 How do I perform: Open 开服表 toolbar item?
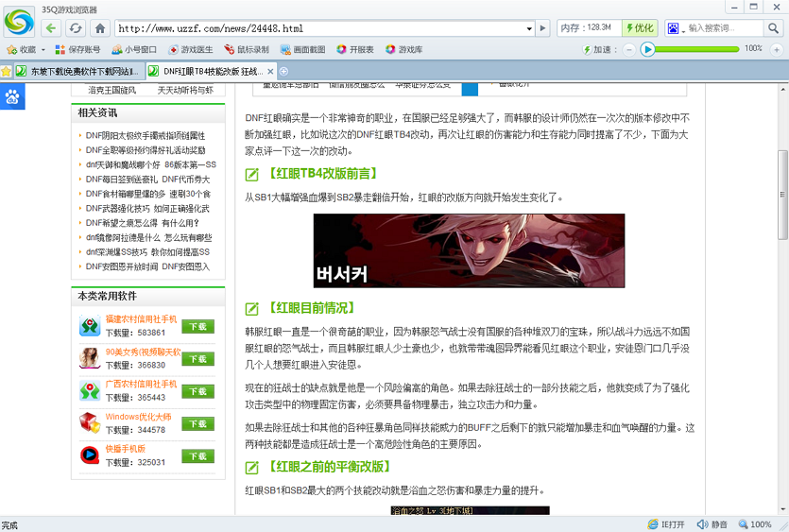tap(355, 49)
